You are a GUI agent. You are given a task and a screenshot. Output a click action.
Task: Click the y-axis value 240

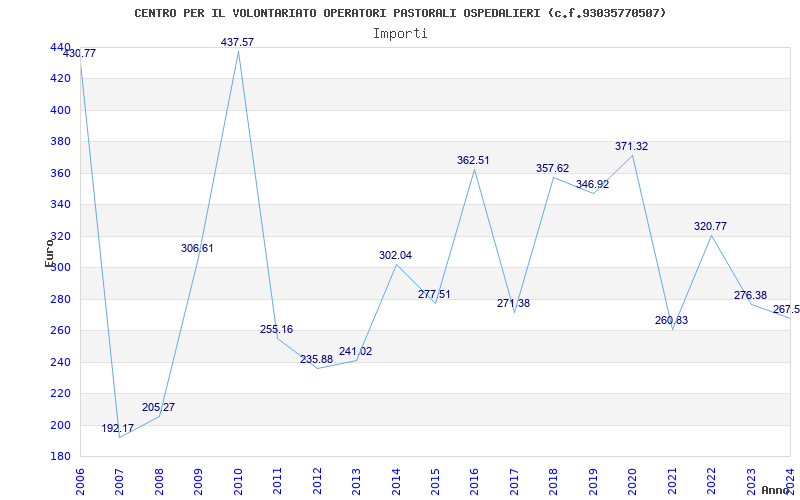60,362
